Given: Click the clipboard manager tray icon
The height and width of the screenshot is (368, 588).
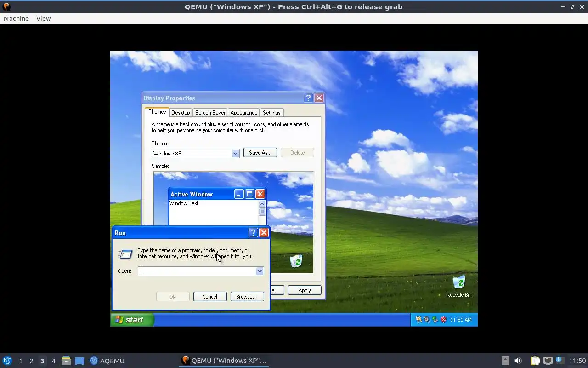Looking at the screenshot, I should click(535, 361).
